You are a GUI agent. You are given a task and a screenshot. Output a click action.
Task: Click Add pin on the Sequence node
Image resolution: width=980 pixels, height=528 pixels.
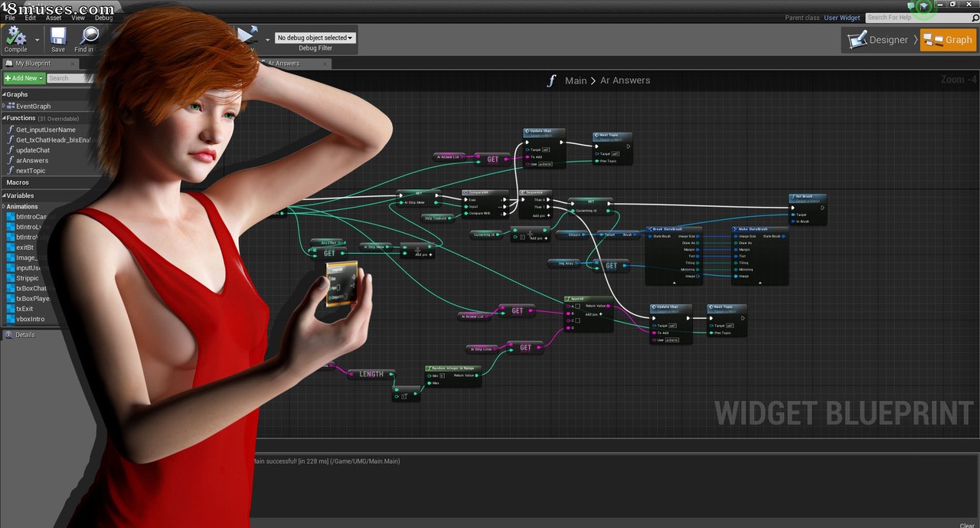(543, 216)
